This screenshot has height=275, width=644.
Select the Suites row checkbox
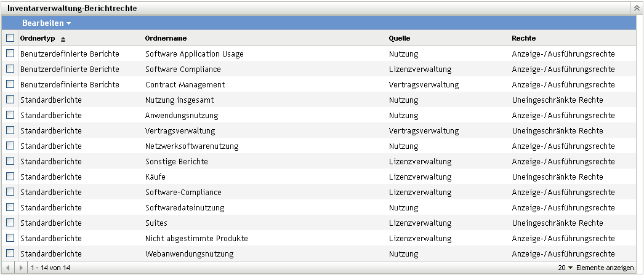pyautogui.click(x=10, y=223)
